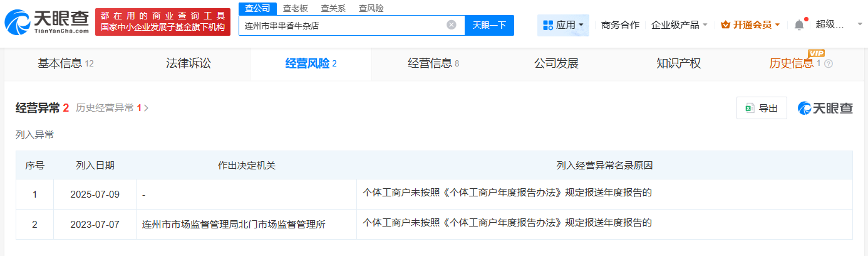Viewport: 868px width, 256px height.
Task: Click the crown icon for 开通会员
Action: coord(725,25)
